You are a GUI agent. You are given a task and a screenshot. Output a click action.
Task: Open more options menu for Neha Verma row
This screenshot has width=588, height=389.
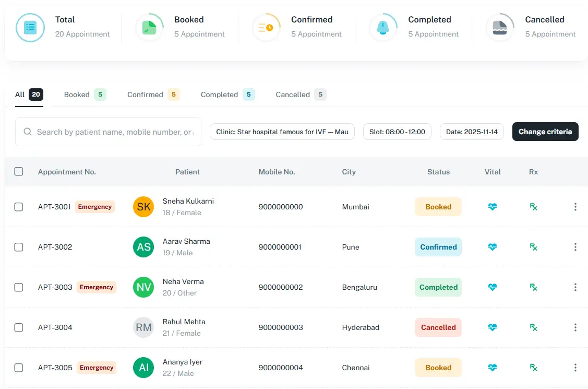click(575, 287)
